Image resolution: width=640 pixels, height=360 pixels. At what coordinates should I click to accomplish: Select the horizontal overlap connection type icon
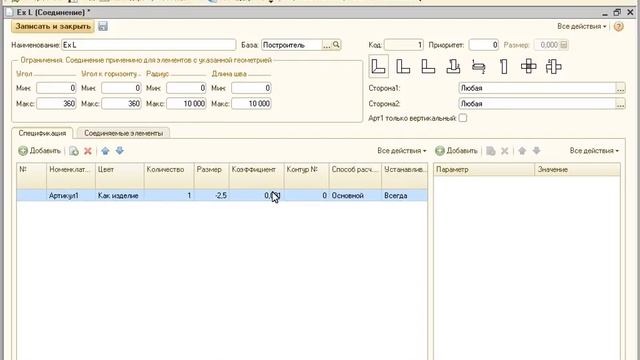point(478,66)
